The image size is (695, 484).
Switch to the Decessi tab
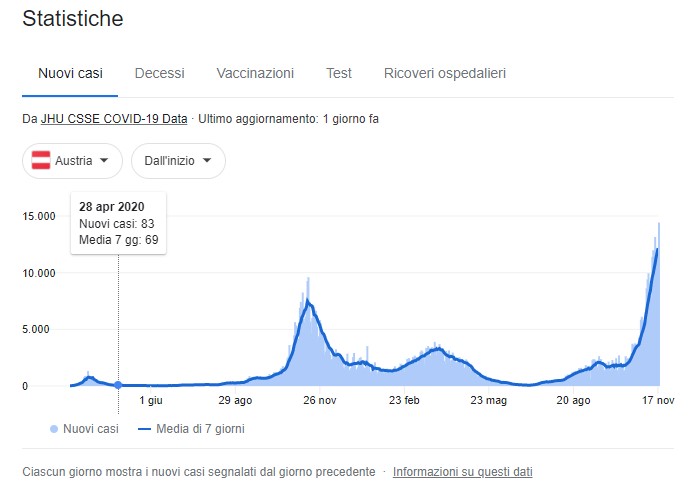[160, 73]
